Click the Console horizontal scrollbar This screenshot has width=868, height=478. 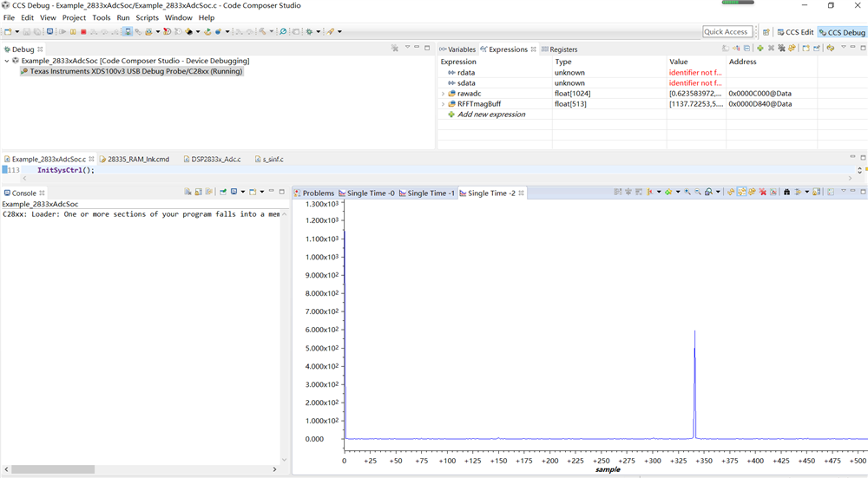tap(52, 469)
